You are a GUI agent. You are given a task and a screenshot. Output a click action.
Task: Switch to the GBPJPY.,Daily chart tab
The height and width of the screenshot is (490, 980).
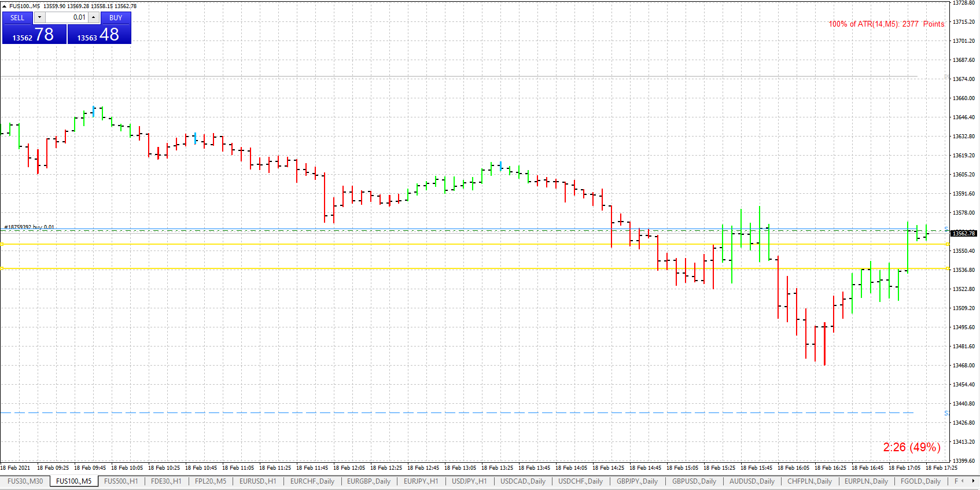(637, 481)
